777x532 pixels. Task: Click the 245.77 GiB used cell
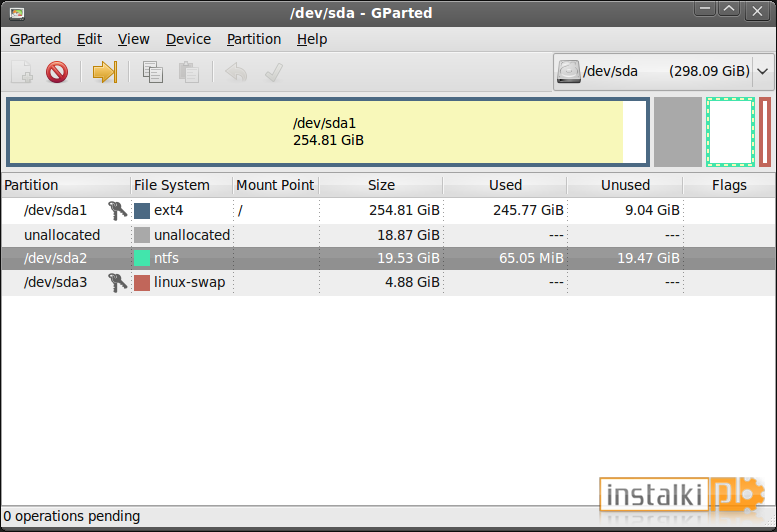528,211
